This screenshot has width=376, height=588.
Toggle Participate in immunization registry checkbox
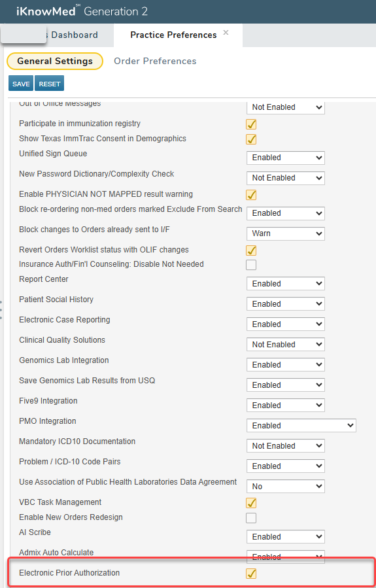pos(251,124)
